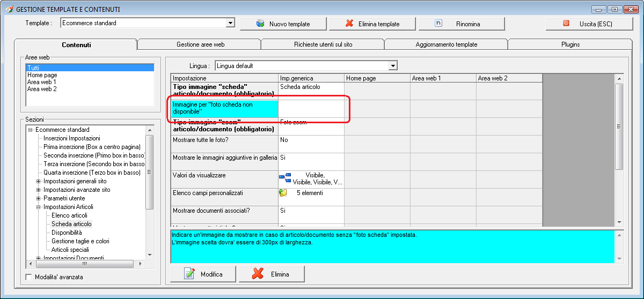Click the red X icon on Elimina

point(258,274)
